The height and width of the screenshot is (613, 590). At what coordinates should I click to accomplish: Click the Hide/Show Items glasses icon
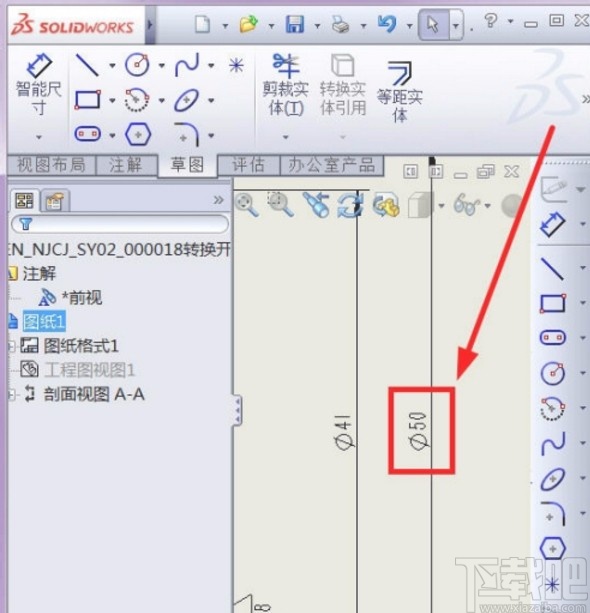click(x=466, y=205)
